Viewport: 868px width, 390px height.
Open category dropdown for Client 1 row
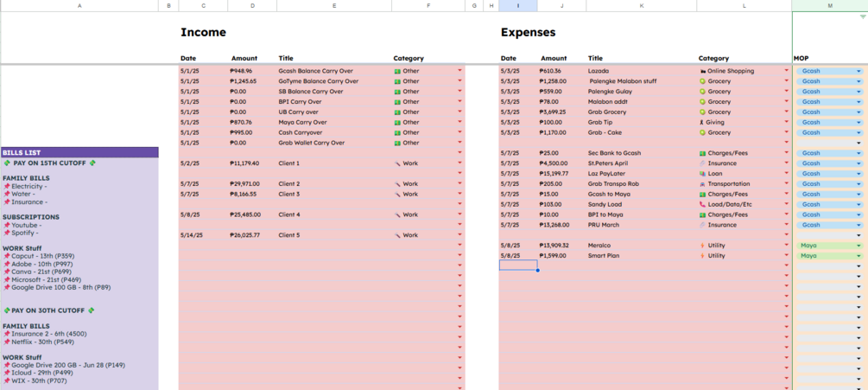(459, 163)
